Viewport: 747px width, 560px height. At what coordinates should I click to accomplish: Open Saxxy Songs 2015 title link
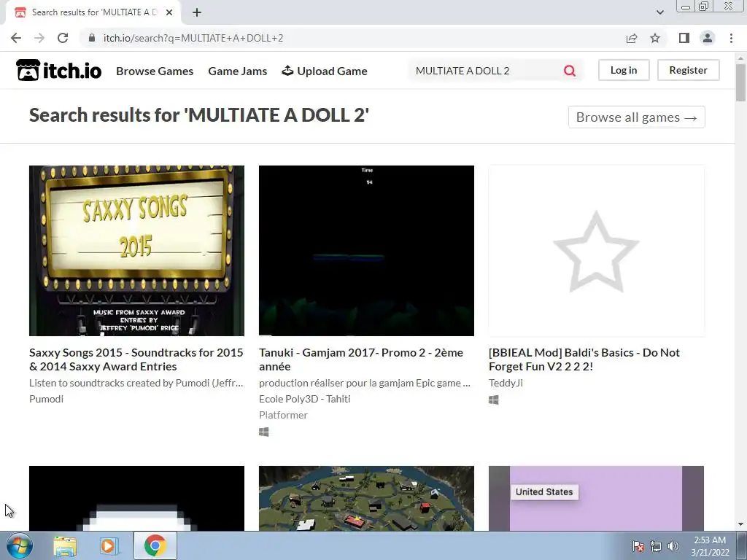tap(136, 359)
